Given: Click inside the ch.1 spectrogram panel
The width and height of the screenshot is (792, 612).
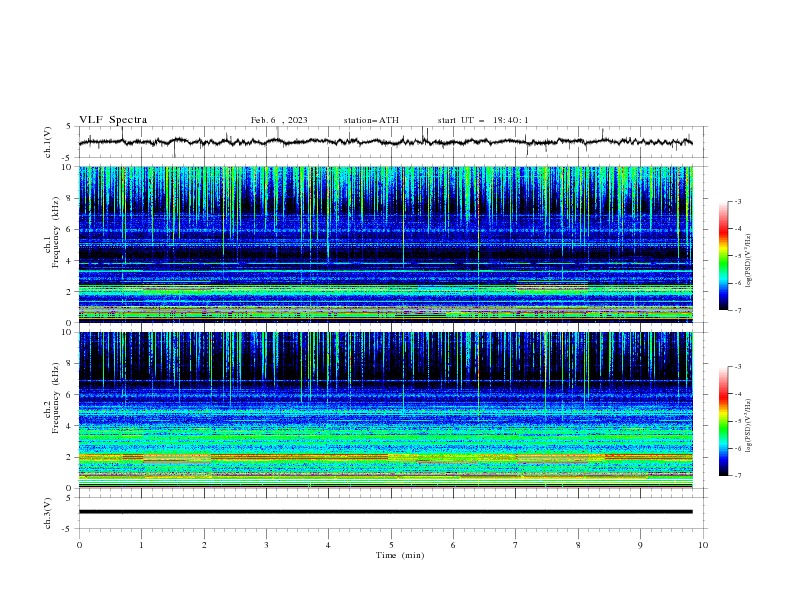Looking at the screenshot, I should (x=385, y=244).
